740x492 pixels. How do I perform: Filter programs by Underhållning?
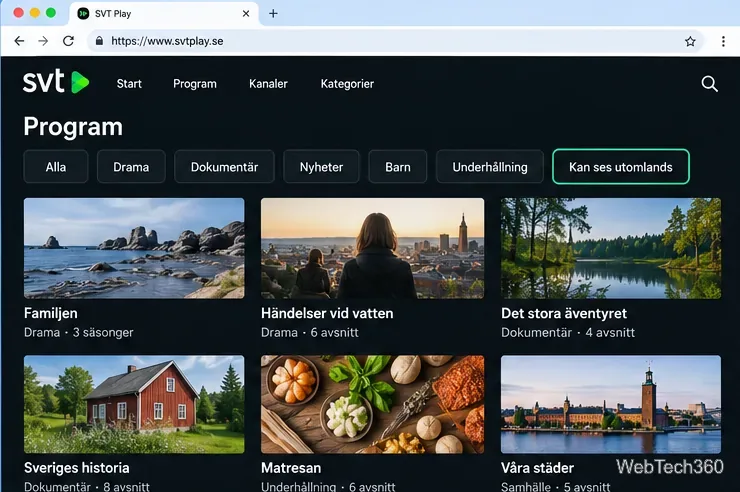click(x=490, y=167)
